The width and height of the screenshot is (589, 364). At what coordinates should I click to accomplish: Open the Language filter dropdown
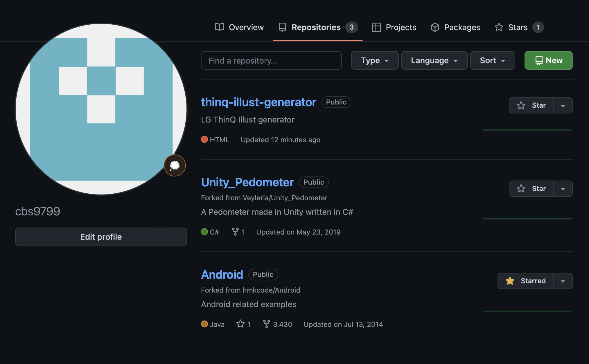point(434,60)
